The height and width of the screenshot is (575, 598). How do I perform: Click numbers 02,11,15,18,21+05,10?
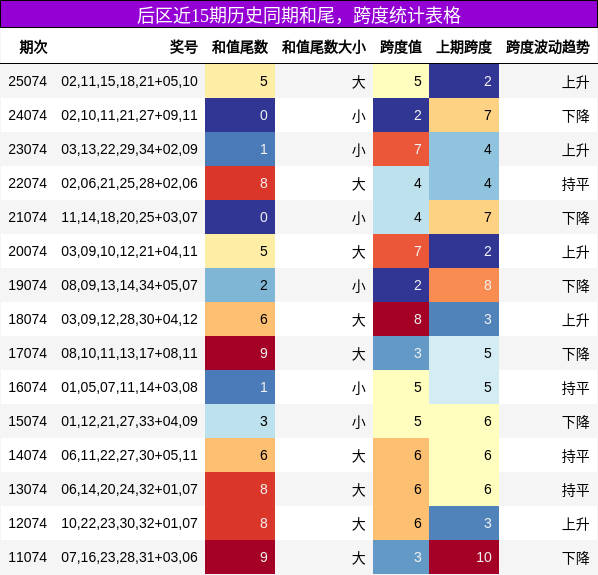pos(129,81)
